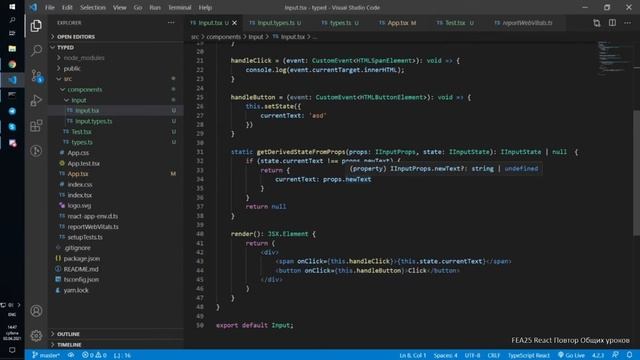
Task: Click the editor vertical scrollbar
Action: tap(636, 173)
